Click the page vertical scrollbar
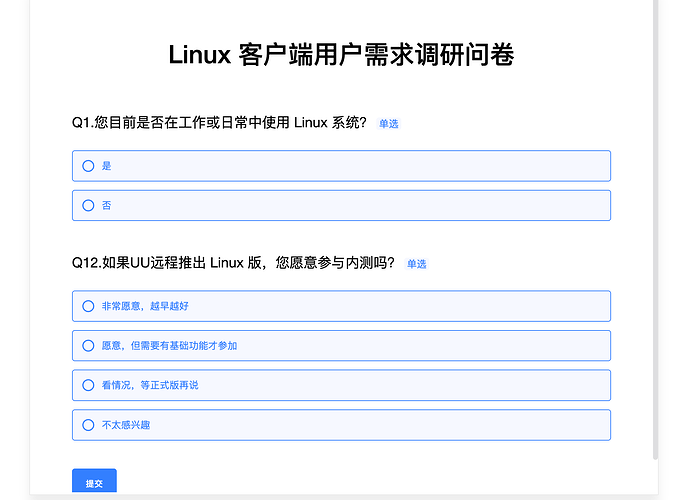681x500 pixels. click(x=655, y=229)
